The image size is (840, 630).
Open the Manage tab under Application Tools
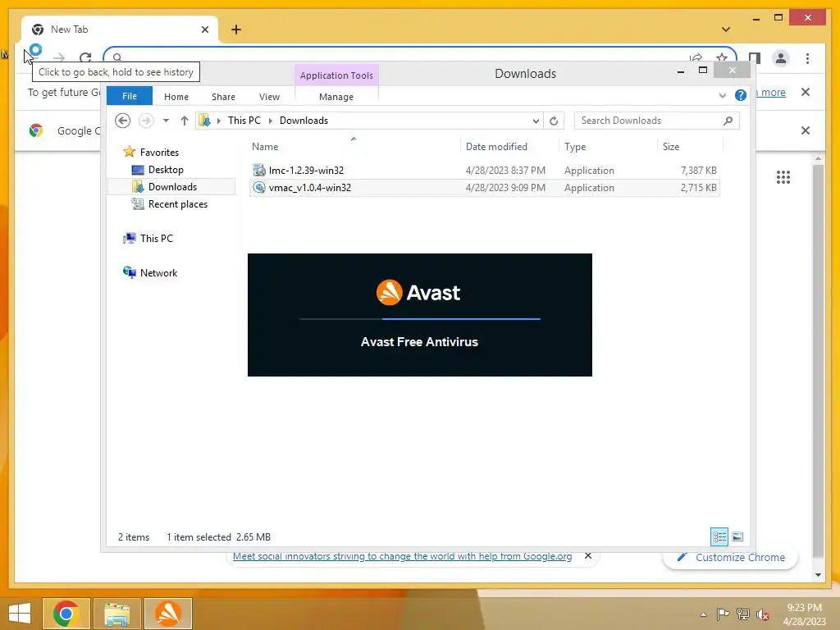pyautogui.click(x=336, y=97)
